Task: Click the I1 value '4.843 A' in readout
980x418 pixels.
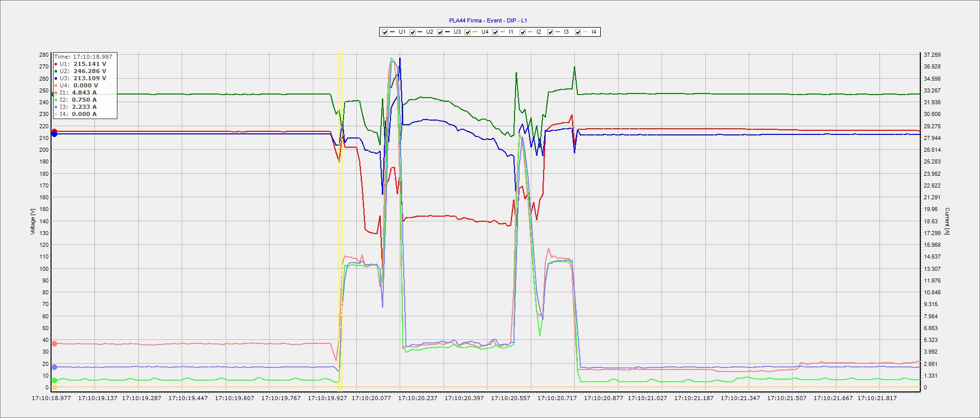Action: pyautogui.click(x=84, y=92)
